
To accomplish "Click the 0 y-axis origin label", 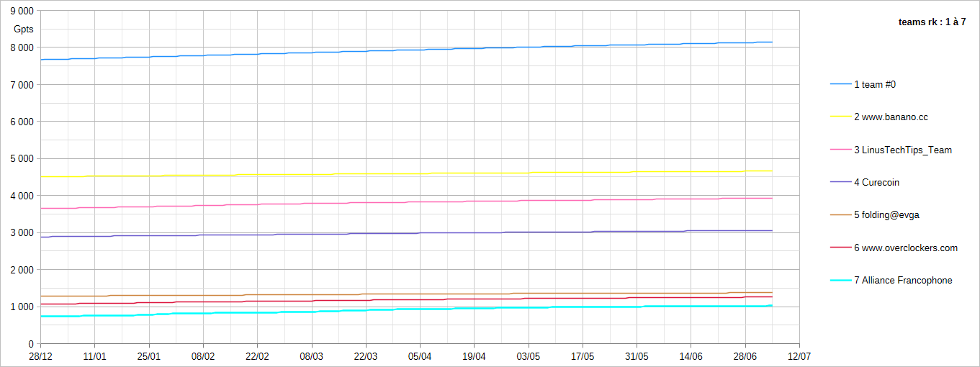I will tap(31, 344).
